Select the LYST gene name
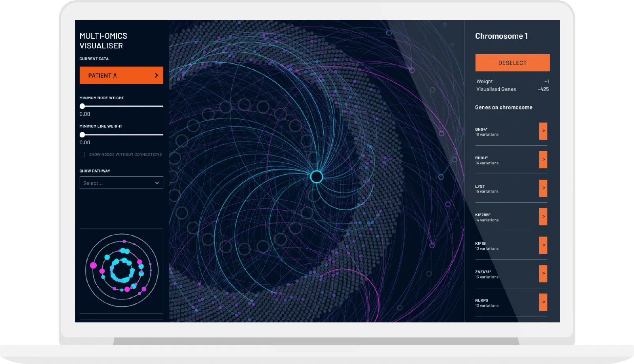The height and width of the screenshot is (364, 634). [480, 187]
